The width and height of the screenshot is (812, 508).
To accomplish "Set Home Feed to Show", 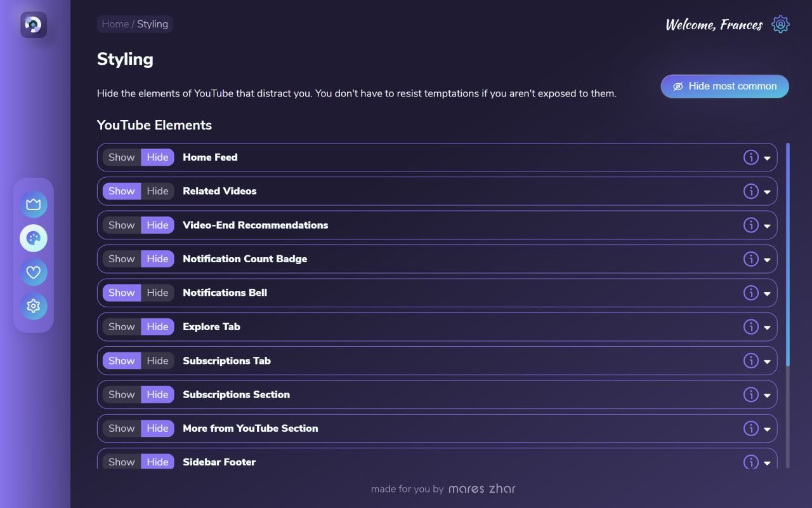I will point(122,157).
